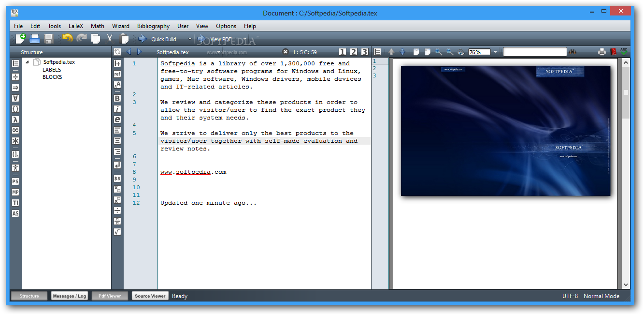This screenshot has height=315, width=644.
Task: Open the delimiters {} symbols panel
Action: point(15,109)
